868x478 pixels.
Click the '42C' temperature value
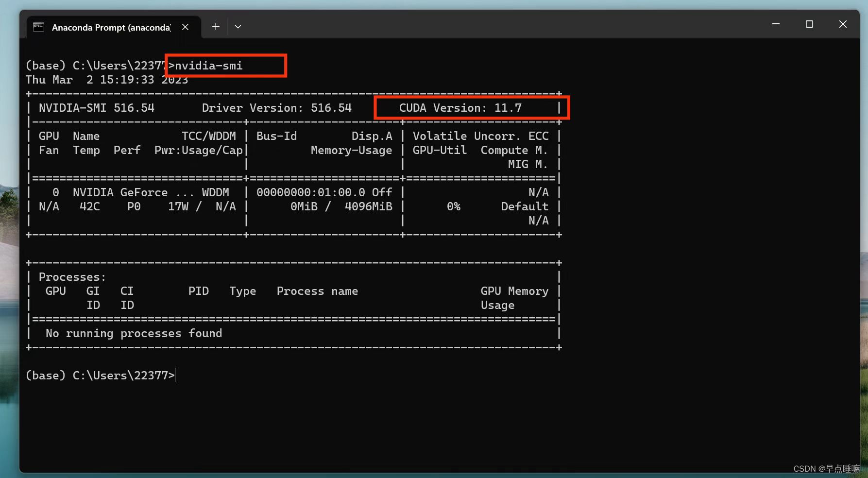(x=90, y=206)
